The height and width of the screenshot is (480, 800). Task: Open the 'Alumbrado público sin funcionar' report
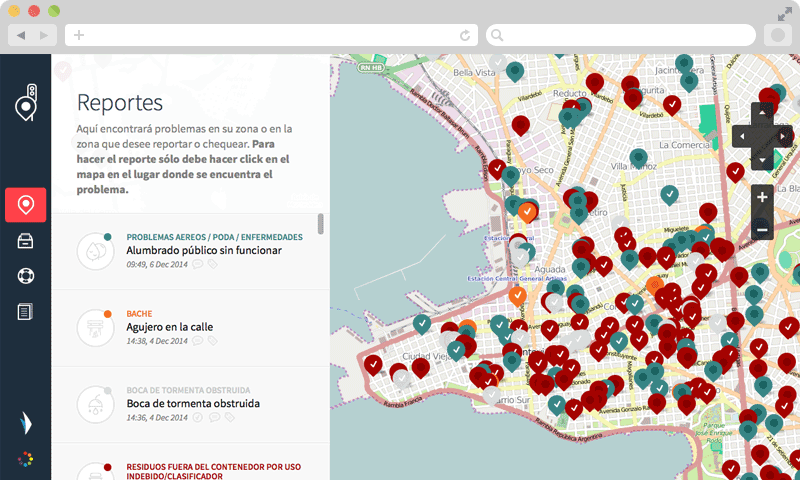coord(204,250)
